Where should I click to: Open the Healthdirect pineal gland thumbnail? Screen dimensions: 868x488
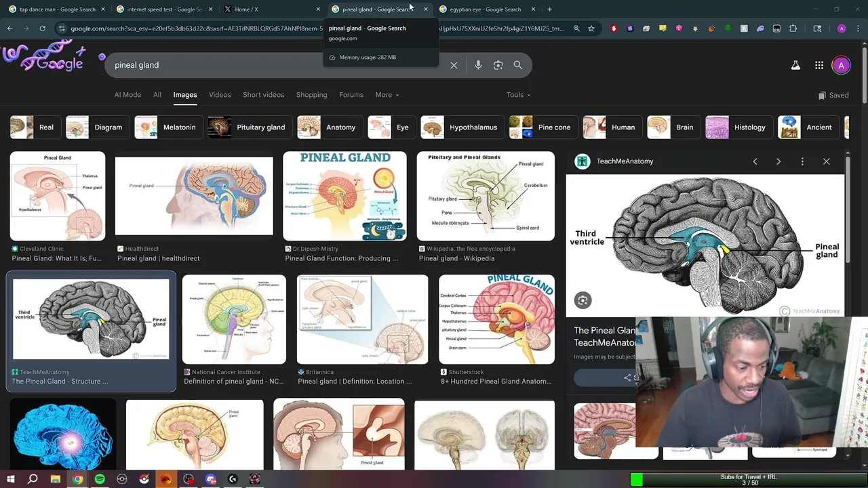[x=194, y=197]
